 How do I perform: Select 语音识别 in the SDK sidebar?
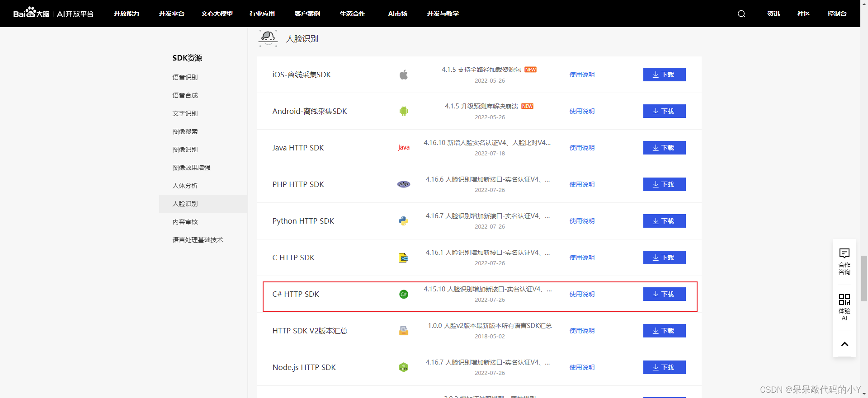pyautogui.click(x=185, y=77)
